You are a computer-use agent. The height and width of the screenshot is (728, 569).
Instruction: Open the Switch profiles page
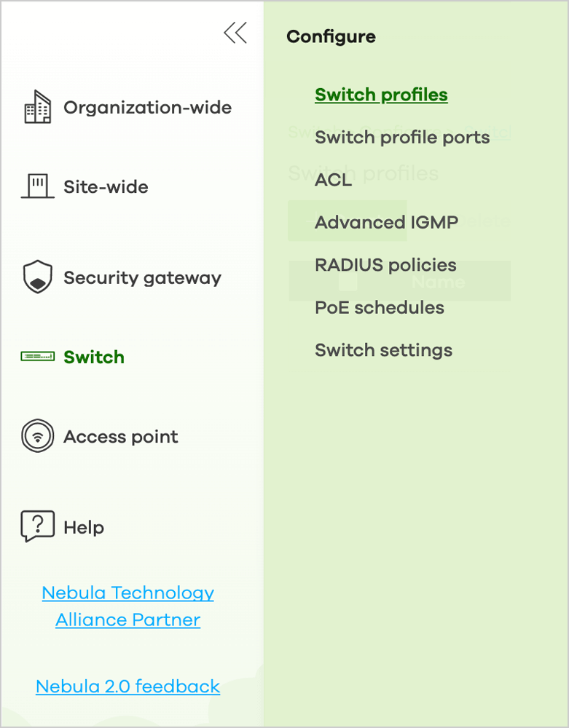pyautogui.click(x=381, y=95)
